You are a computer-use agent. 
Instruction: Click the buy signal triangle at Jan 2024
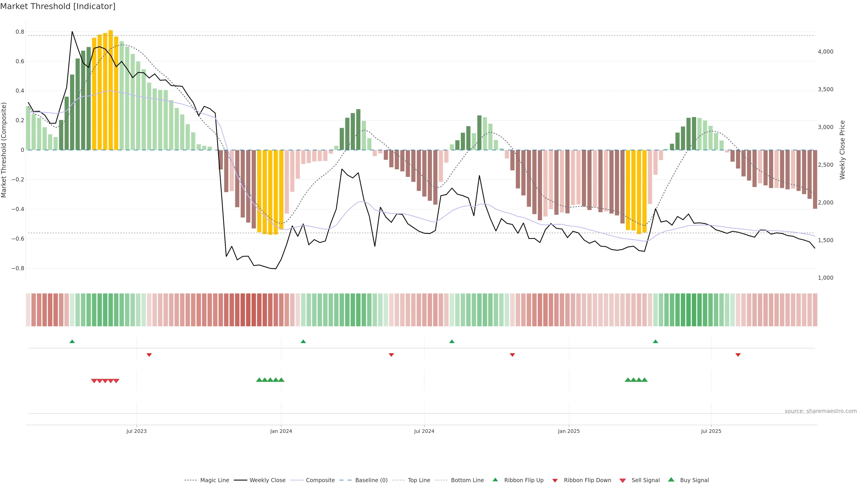tap(281, 380)
